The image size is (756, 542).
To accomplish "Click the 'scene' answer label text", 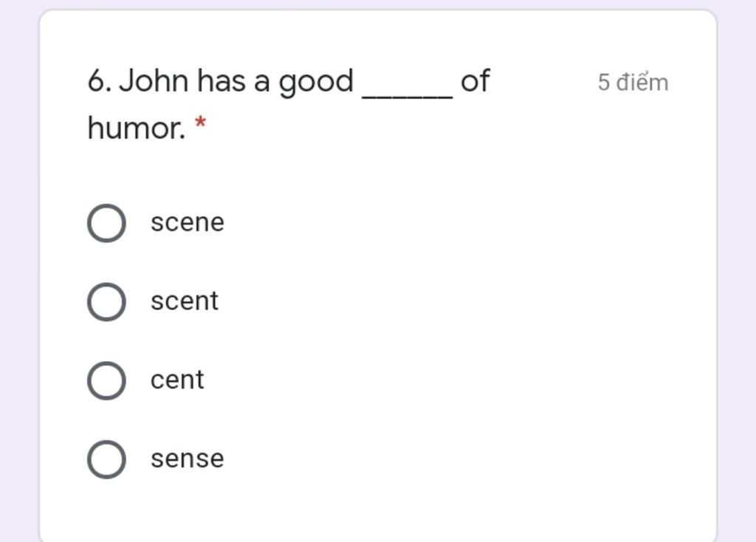I will (x=187, y=223).
